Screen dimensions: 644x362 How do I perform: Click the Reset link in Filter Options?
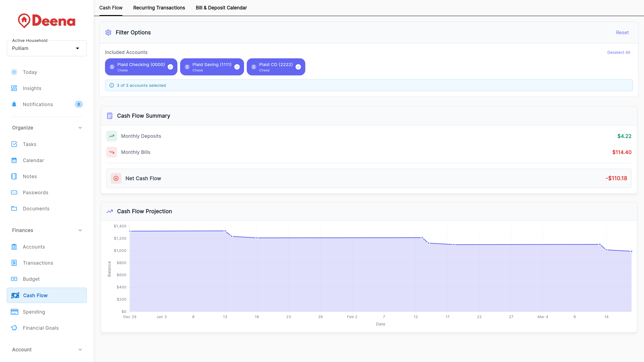[622, 33]
